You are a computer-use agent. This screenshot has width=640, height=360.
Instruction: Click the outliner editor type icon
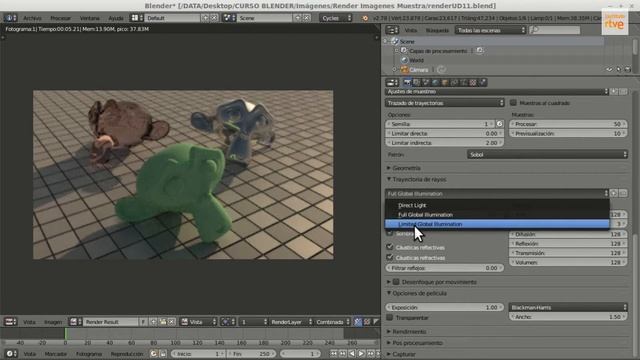[x=392, y=30]
